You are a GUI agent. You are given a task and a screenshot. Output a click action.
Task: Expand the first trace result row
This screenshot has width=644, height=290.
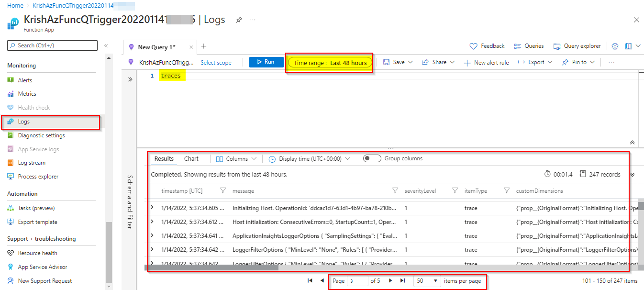pyautogui.click(x=152, y=208)
